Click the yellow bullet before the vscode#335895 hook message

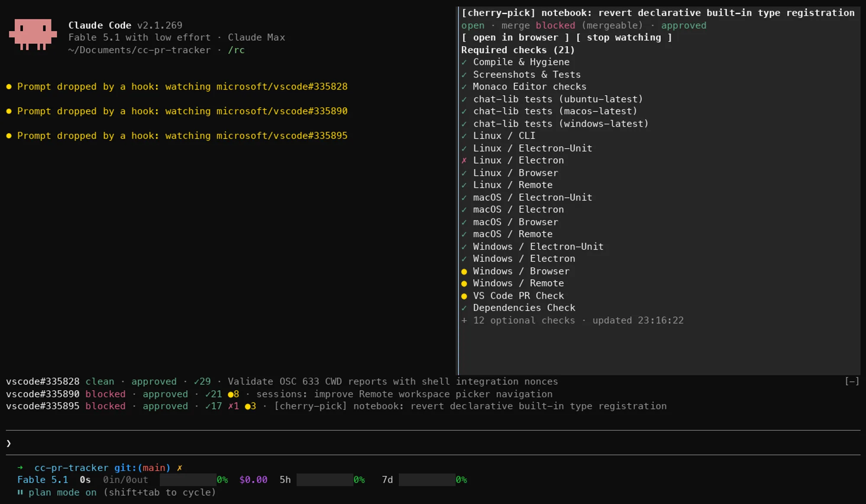tap(9, 136)
